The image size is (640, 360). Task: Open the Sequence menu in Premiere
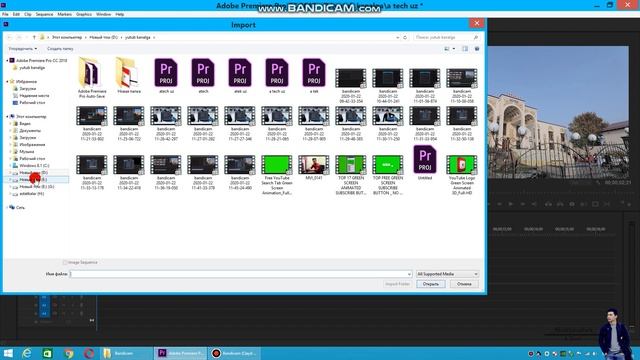click(x=44, y=14)
